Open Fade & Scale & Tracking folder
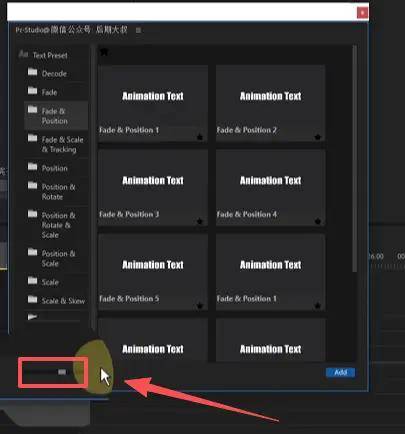The height and width of the screenshot is (434, 405). click(56, 144)
